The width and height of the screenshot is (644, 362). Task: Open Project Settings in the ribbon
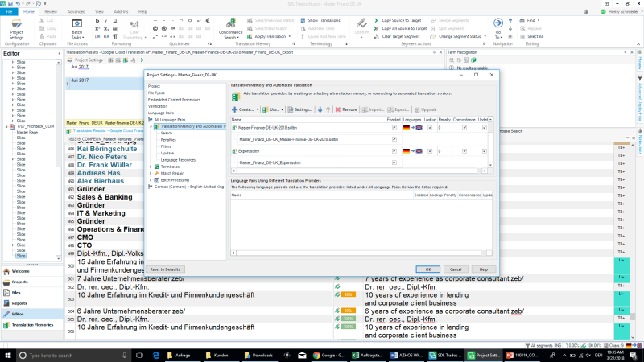coord(16,29)
